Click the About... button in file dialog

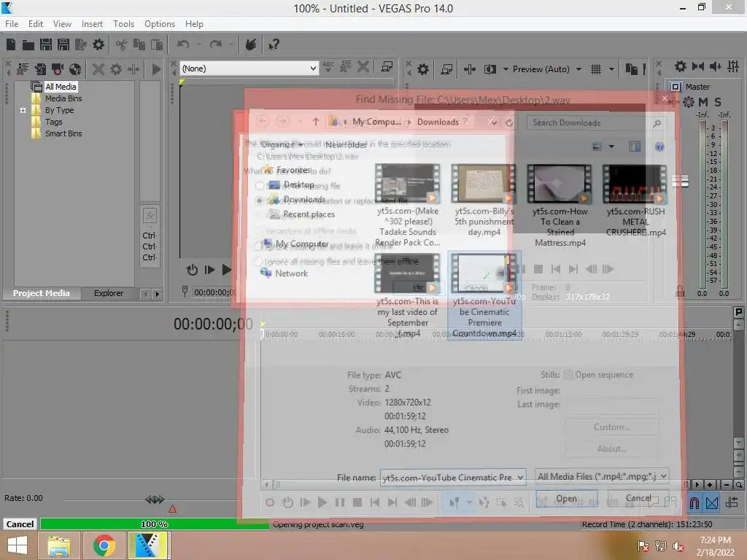612,448
